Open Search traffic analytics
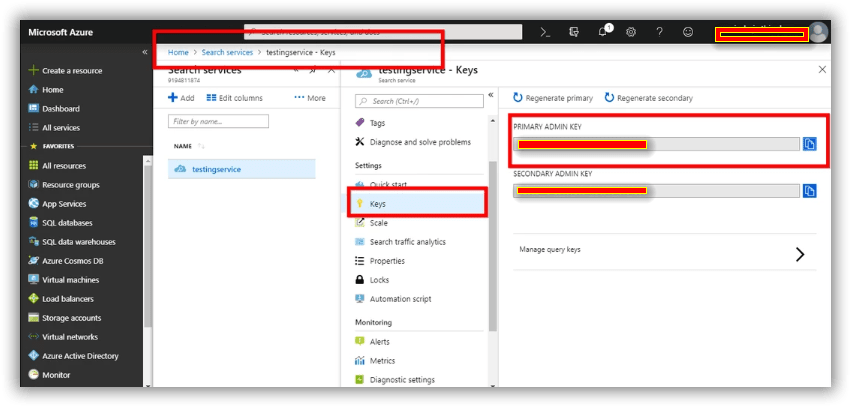This screenshot has height=407, width=851. click(400, 241)
